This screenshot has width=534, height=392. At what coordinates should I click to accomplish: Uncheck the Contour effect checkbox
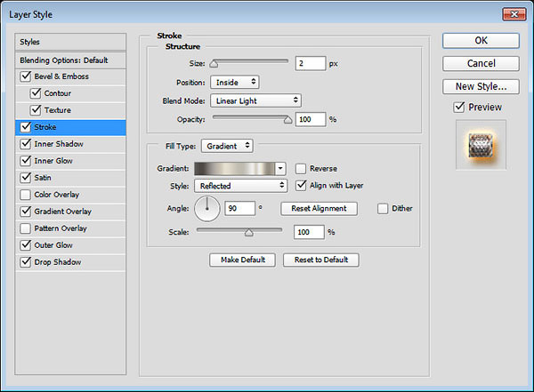(36, 93)
